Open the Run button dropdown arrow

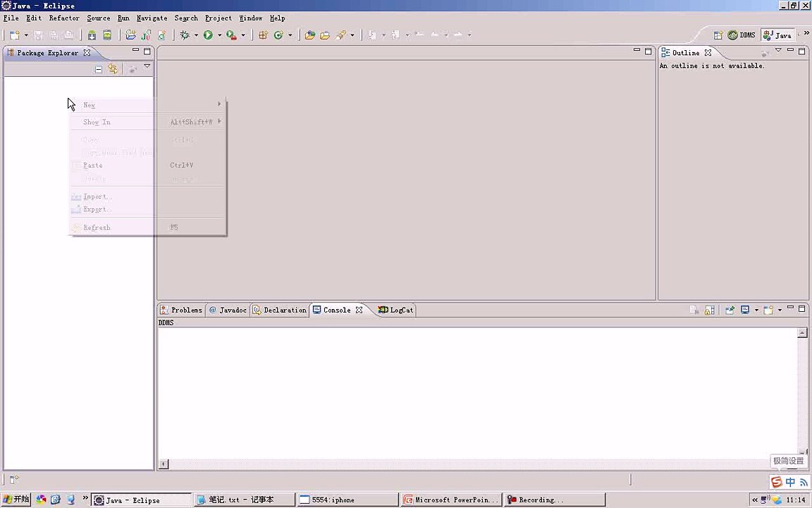219,35
